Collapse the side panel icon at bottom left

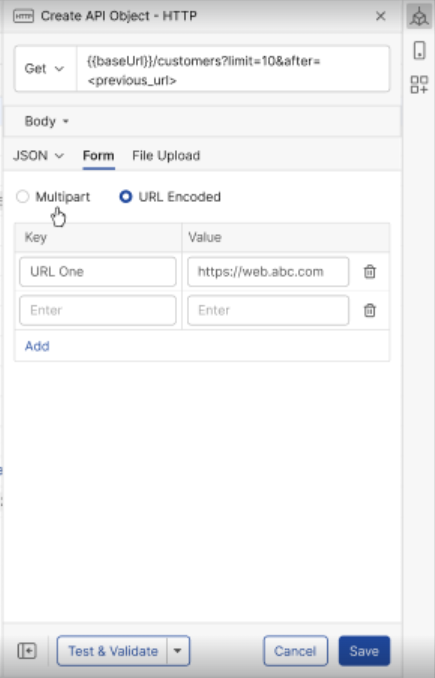tap(27, 651)
